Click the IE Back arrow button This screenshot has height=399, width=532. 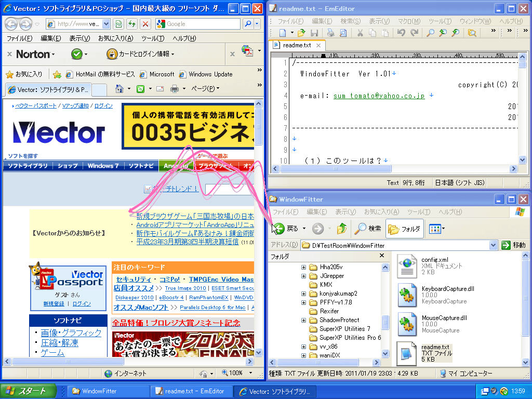pos(11,24)
